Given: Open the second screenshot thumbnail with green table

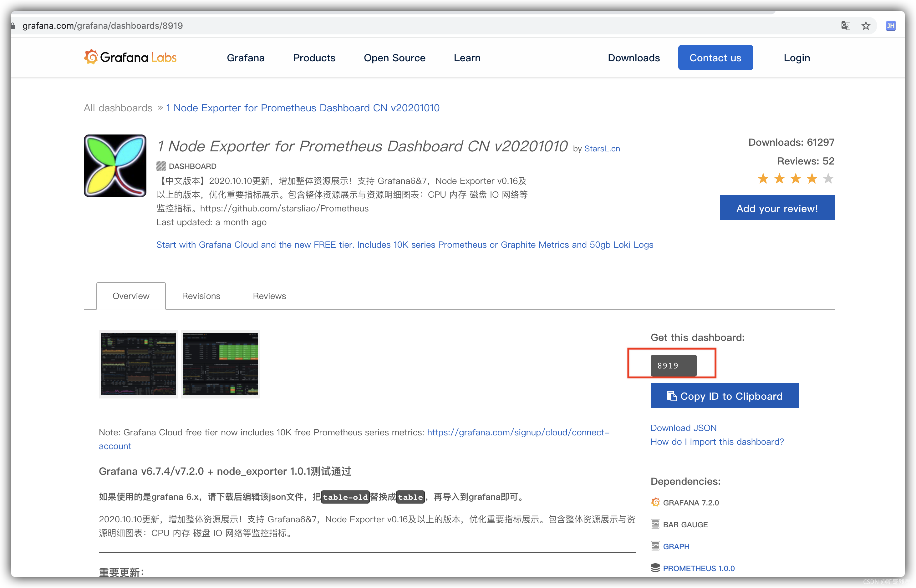Looking at the screenshot, I should pos(220,364).
